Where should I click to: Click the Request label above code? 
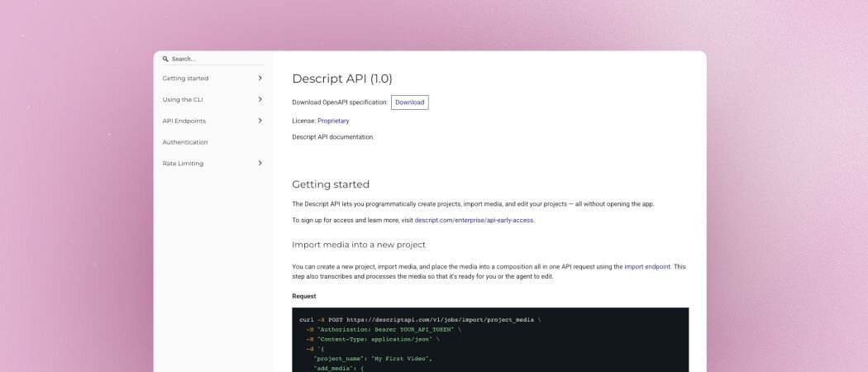[304, 296]
